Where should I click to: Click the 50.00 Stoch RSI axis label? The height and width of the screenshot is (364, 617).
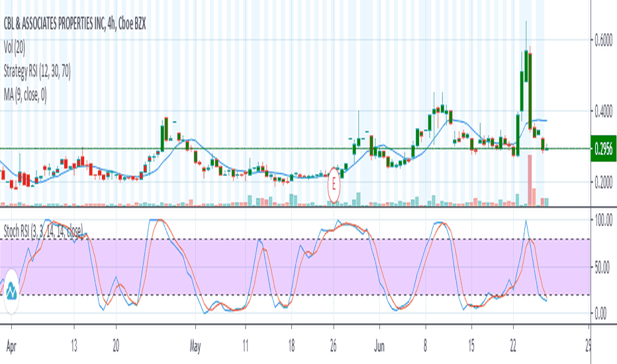[x=602, y=268]
